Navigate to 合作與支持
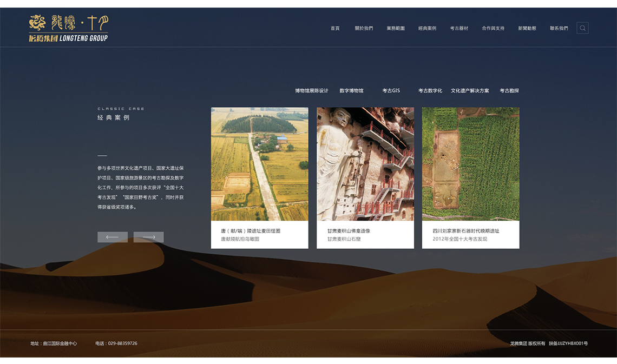Image resolution: width=617 pixels, height=364 pixels. (493, 28)
